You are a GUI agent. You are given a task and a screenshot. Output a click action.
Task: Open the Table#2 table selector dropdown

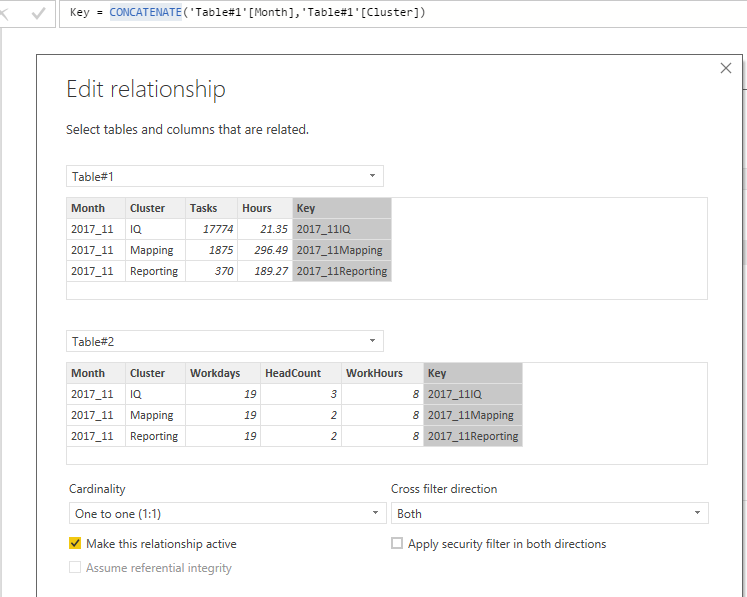point(224,341)
